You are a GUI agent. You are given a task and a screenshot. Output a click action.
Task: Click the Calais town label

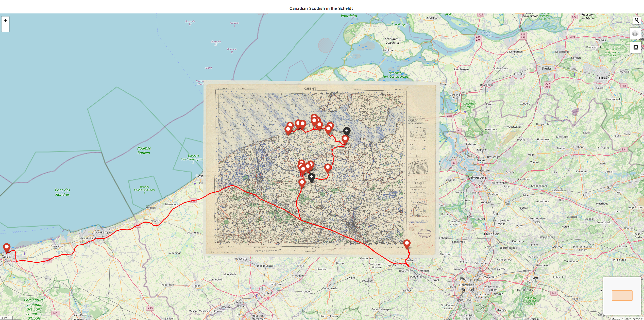[x=6, y=256]
